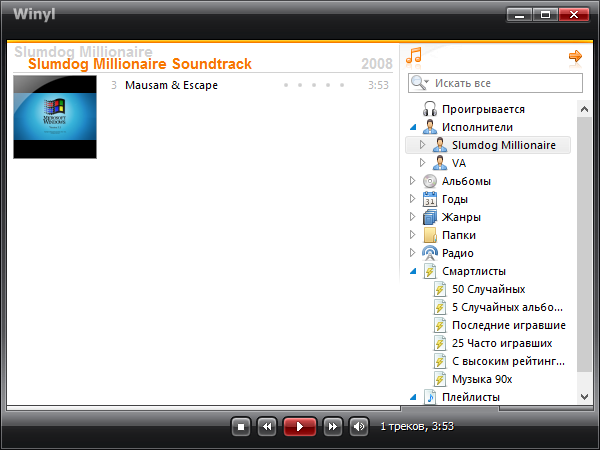This screenshot has height=450, width=600.
Task: Expand the 'Папки' node
Action: click(412, 235)
